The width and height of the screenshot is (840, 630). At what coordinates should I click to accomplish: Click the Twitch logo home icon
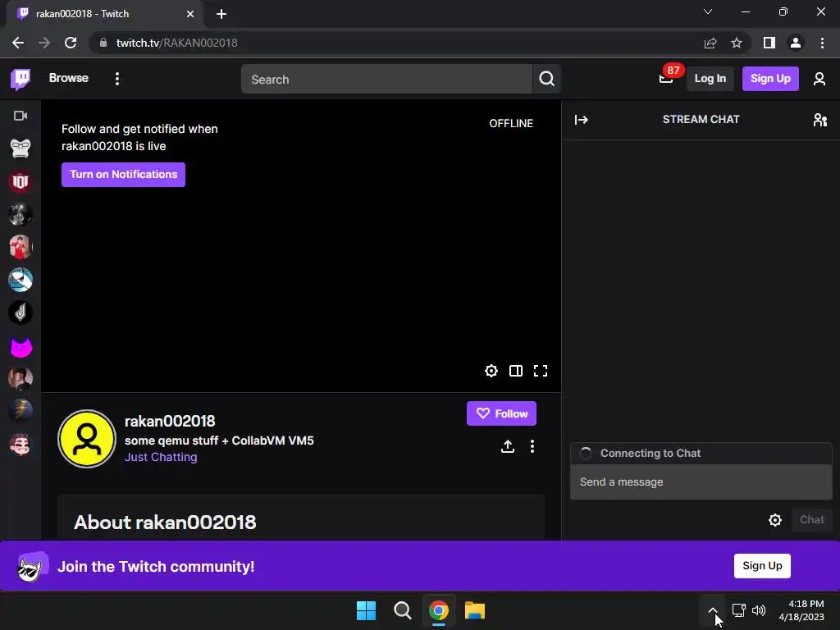coord(21,80)
